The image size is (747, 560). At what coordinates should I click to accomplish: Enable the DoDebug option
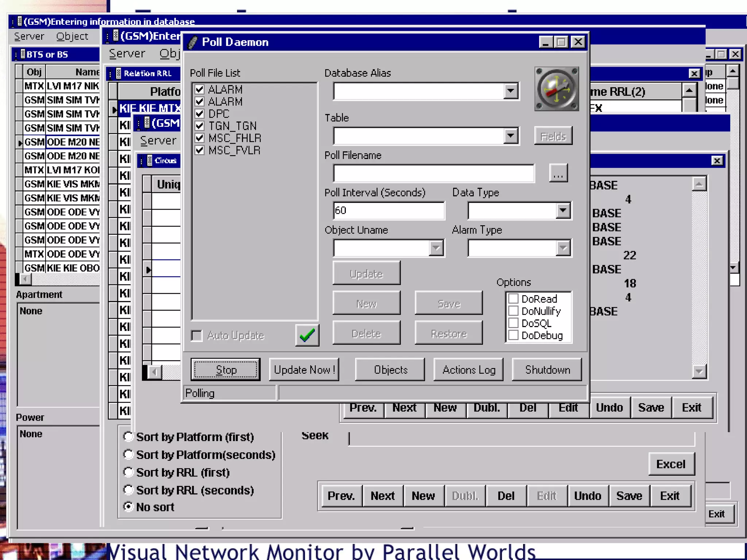[514, 335]
